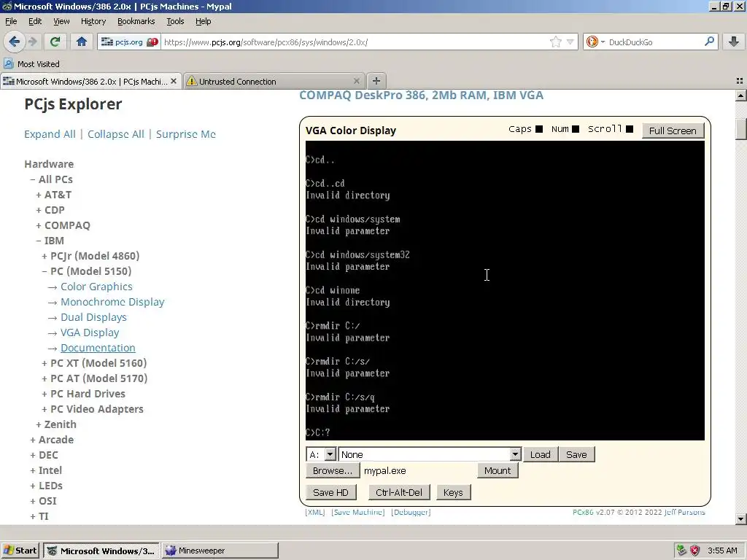This screenshot has height=560, width=747.
Task: Click the Ctrl-Alt-Del button
Action: [399, 492]
